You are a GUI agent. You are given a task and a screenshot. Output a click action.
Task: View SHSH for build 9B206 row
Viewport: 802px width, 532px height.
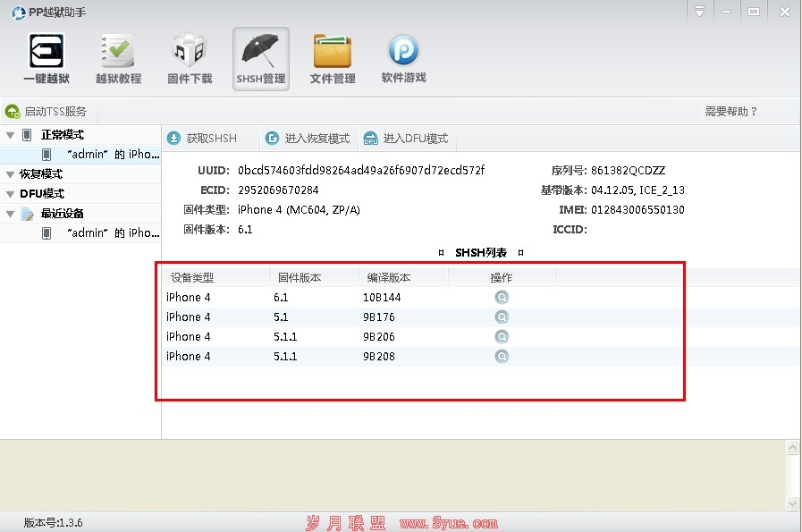[x=502, y=336]
